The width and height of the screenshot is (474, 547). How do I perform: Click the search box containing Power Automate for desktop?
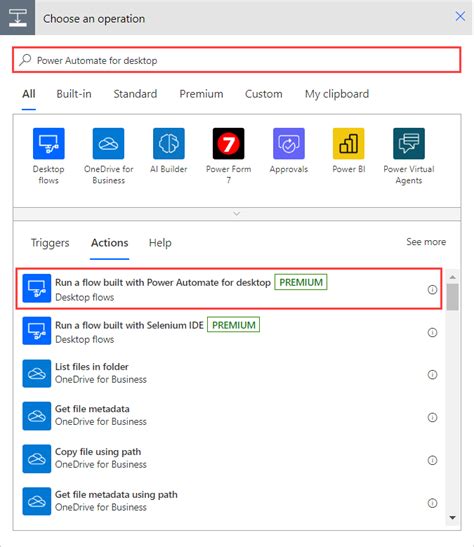(x=237, y=60)
